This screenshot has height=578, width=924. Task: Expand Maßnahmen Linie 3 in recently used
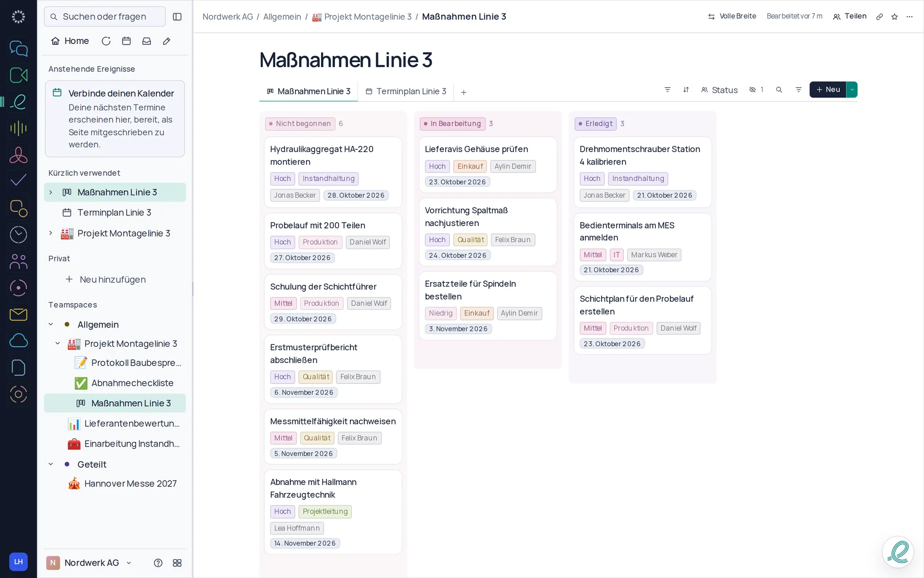pyautogui.click(x=51, y=192)
